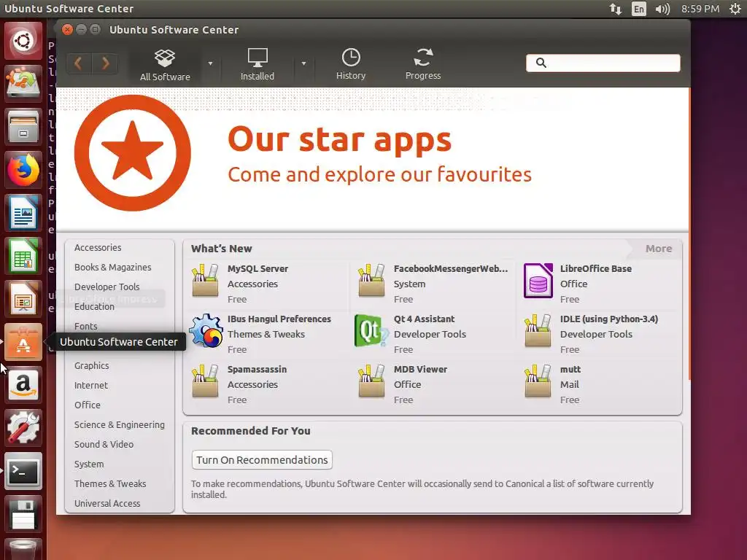747x560 pixels.
Task: Open the Internet category
Action: (91, 385)
